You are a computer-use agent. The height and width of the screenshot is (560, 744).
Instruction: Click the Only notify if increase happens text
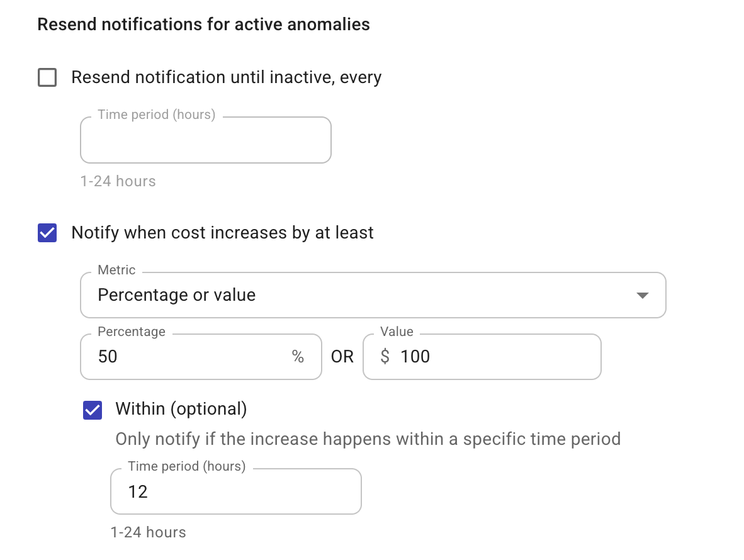tap(368, 439)
